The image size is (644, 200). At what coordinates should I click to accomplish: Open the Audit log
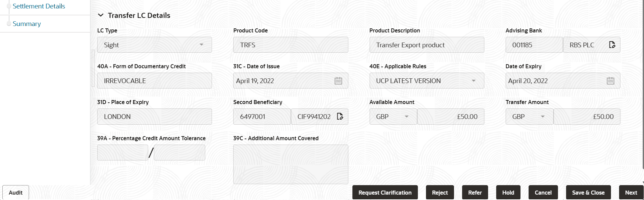16,192
